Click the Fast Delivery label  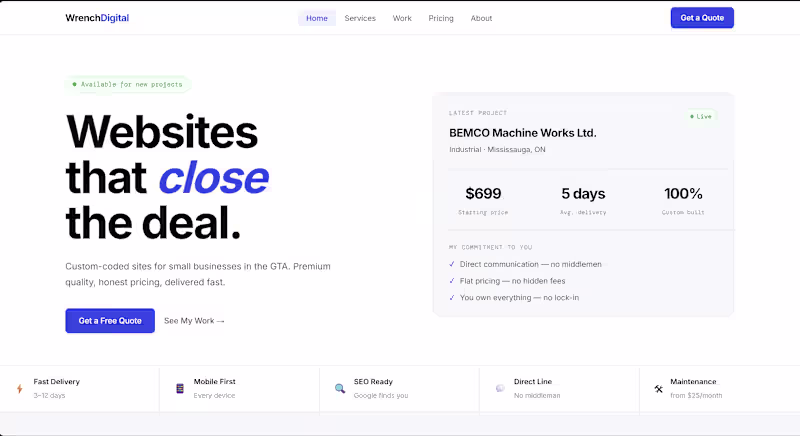coord(57,381)
